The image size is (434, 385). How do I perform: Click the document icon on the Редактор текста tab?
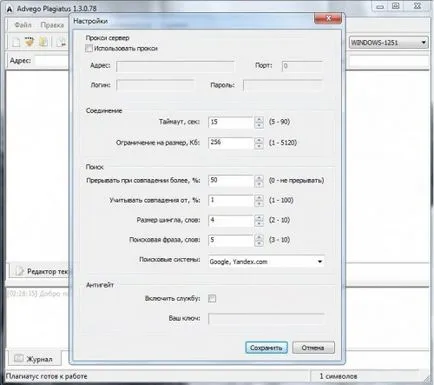pos(20,271)
